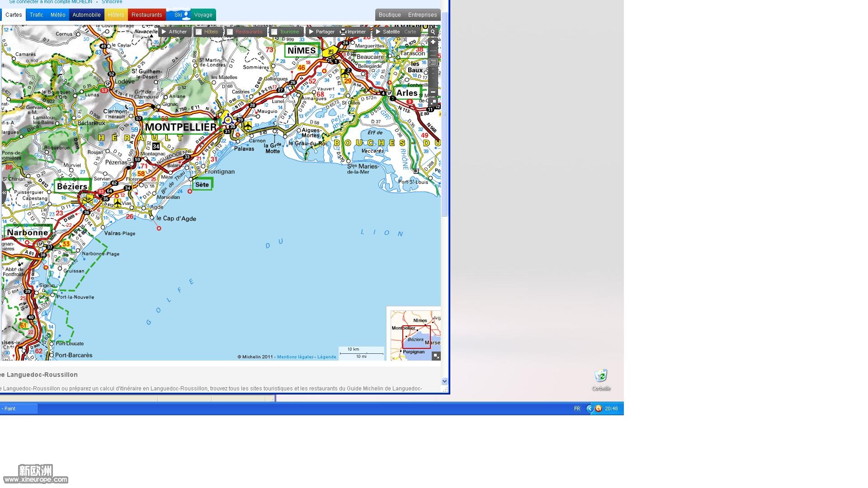
Task: Click the Nîmes yellow parking symbol
Action: (330, 52)
